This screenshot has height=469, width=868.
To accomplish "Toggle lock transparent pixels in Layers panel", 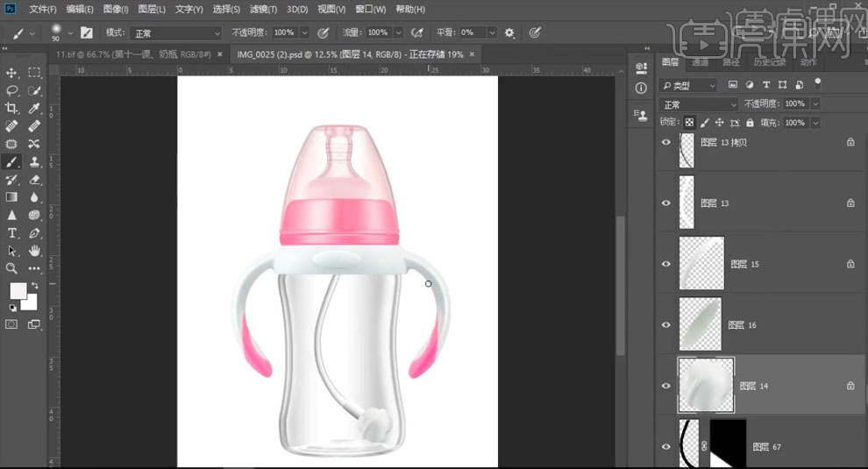I will click(690, 123).
